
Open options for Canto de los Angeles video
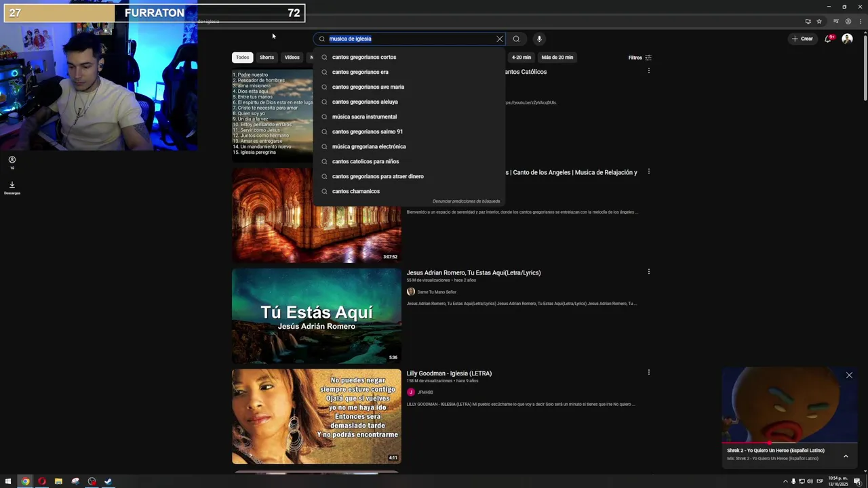(649, 171)
